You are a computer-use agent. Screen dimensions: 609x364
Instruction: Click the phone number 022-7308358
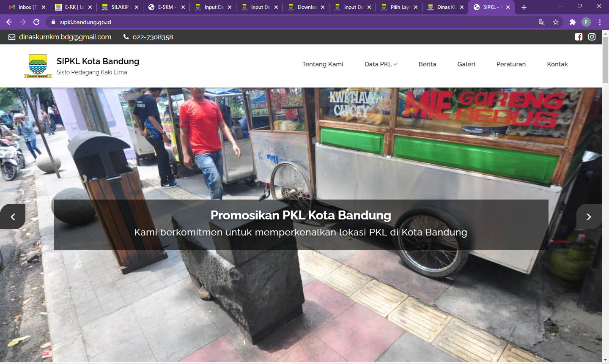click(153, 37)
